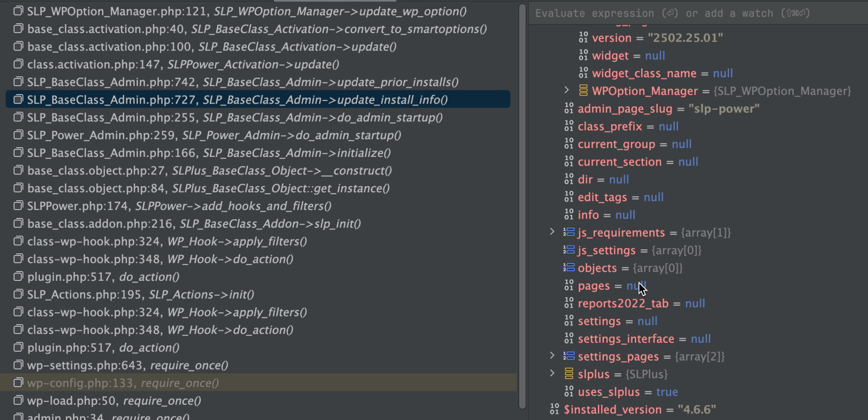
Task: Expand the settings_pages array node
Action: point(552,356)
